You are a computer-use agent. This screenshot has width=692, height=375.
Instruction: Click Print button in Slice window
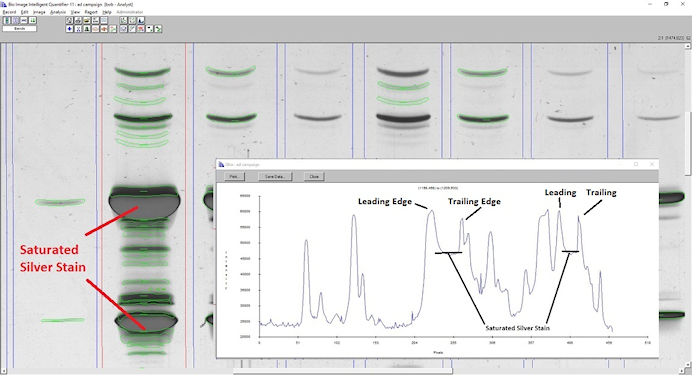234,176
